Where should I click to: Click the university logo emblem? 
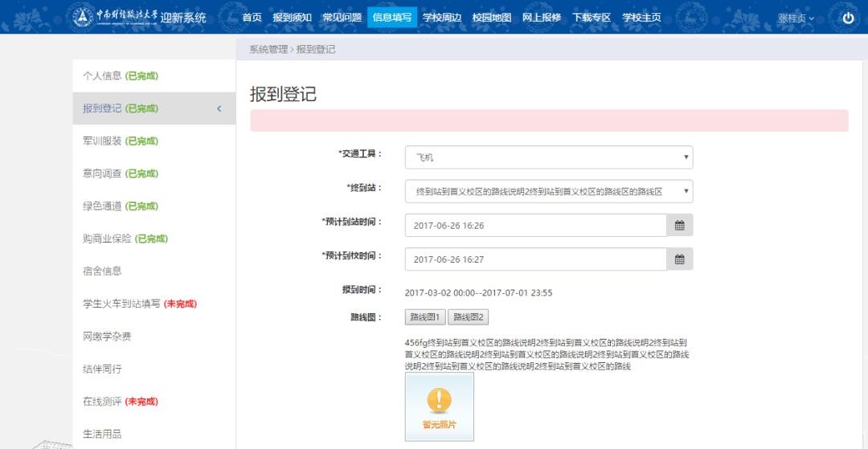tap(83, 17)
